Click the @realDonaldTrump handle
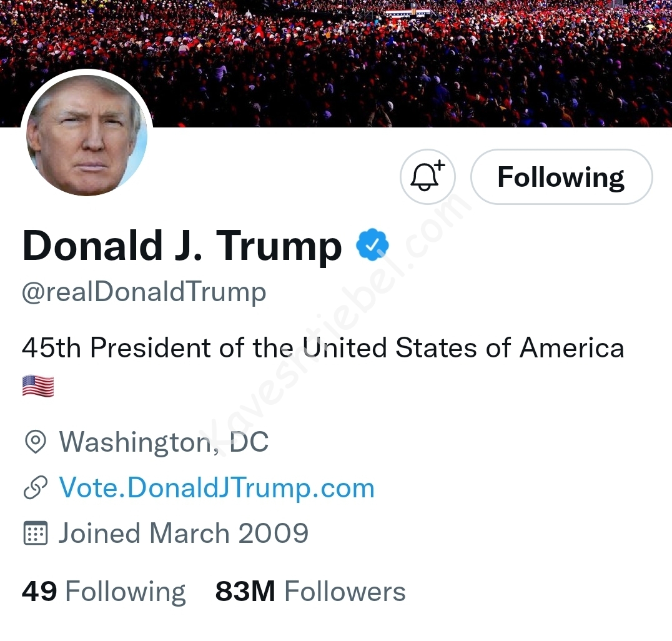 tap(144, 292)
